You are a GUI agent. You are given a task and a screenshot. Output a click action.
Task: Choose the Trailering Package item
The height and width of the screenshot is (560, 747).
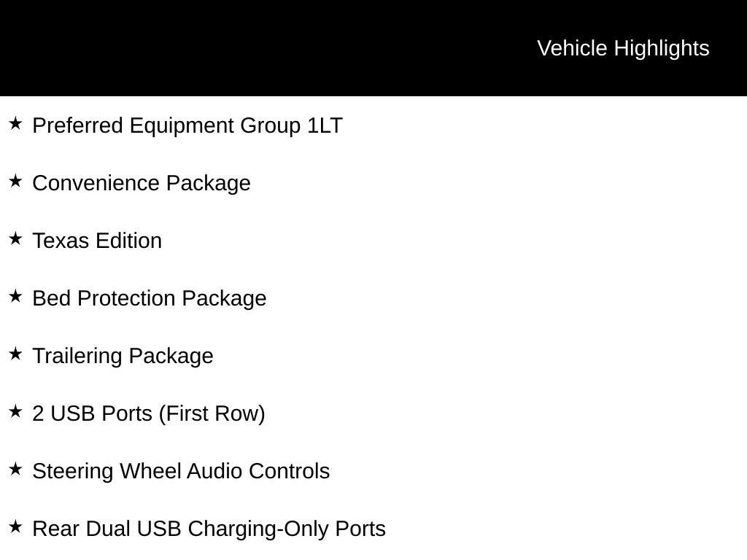tap(123, 356)
